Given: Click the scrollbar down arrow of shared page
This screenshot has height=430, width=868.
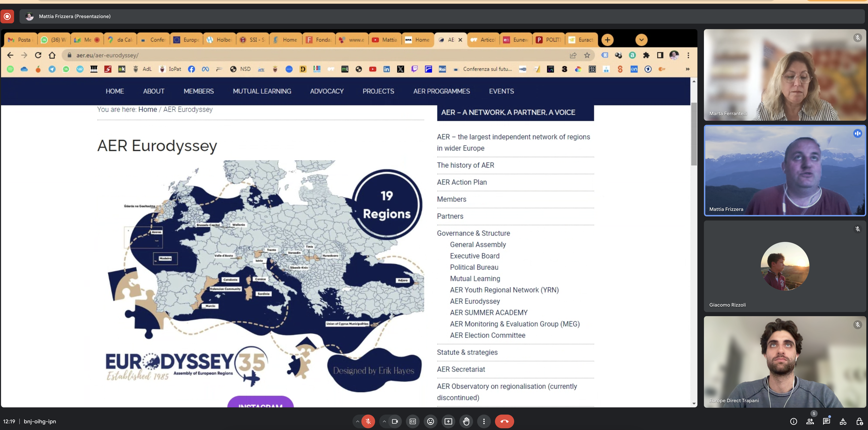Looking at the screenshot, I should pos(694,403).
